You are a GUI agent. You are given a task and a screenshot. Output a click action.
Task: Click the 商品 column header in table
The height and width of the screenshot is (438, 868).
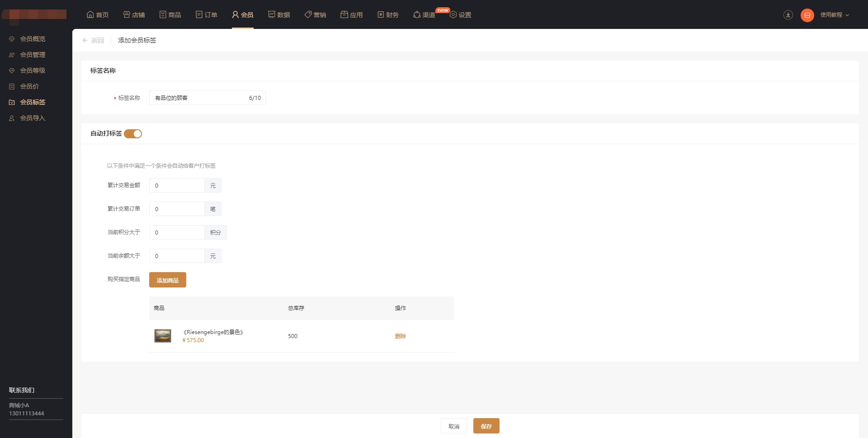[159, 308]
